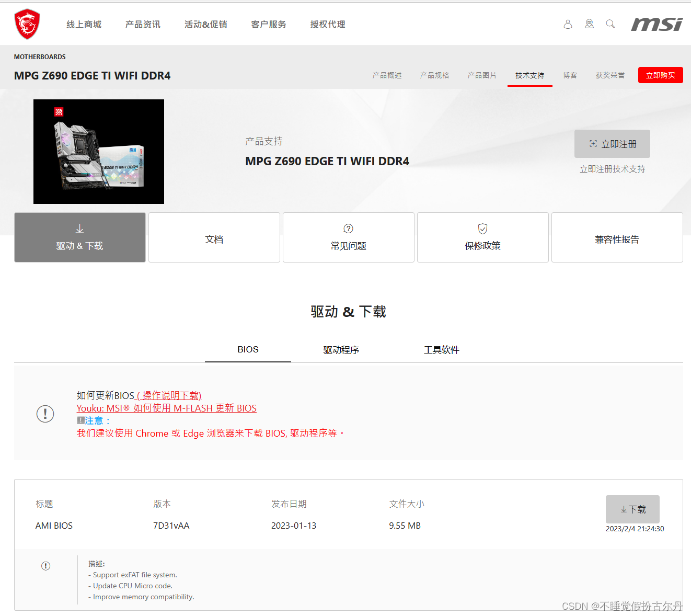Switch to the BIOS tab
Image resolution: width=691 pixels, height=616 pixels.
point(248,349)
